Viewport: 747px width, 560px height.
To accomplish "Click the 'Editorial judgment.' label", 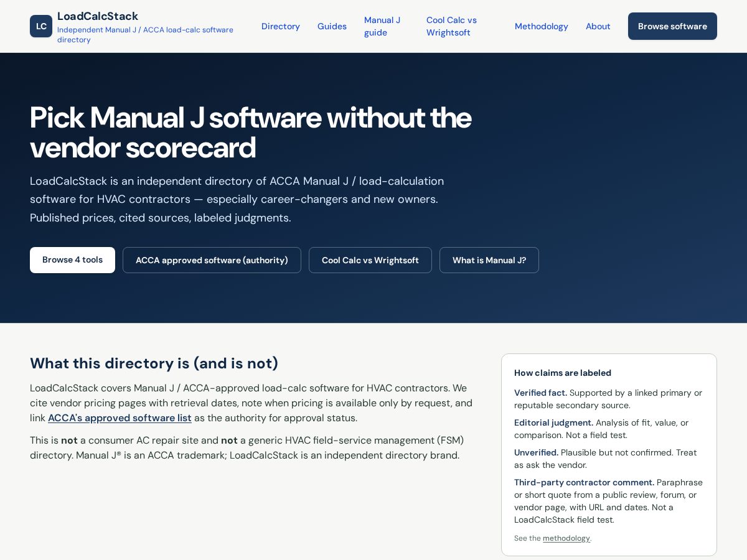I will (x=553, y=422).
